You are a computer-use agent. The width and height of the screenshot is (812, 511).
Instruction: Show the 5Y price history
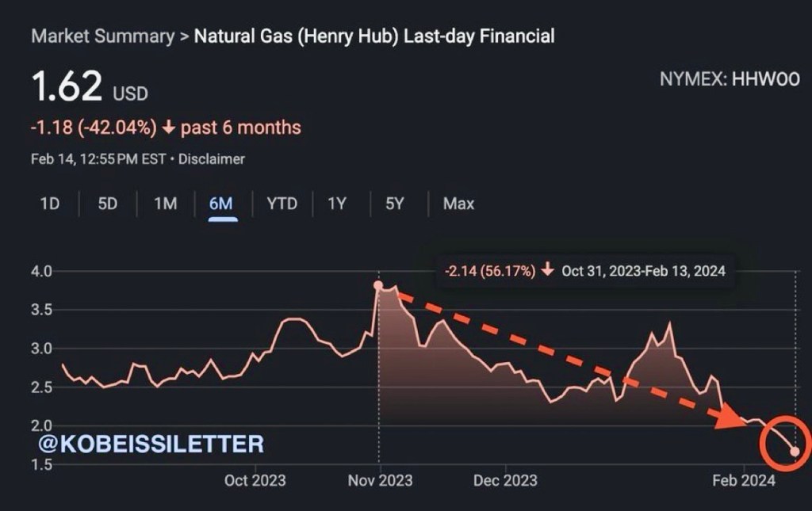point(395,204)
